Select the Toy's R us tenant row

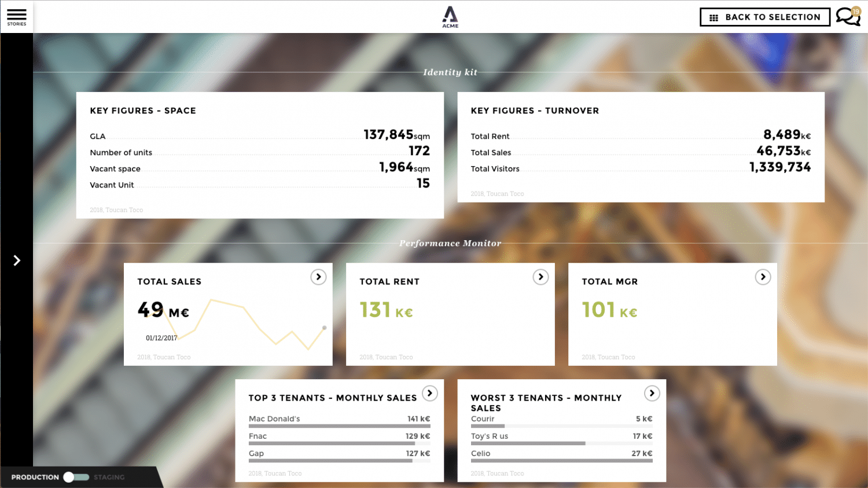(x=561, y=436)
